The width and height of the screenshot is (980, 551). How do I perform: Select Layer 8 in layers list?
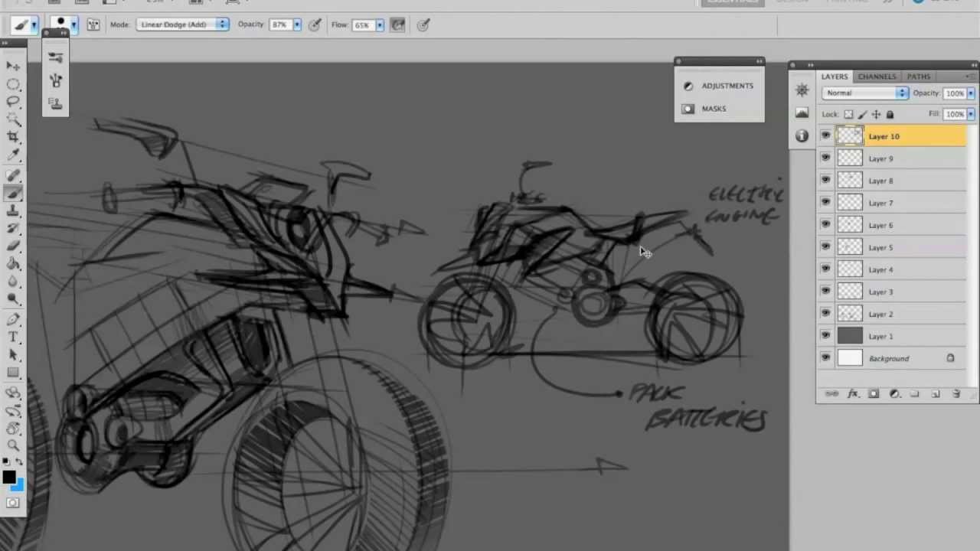[x=892, y=181]
